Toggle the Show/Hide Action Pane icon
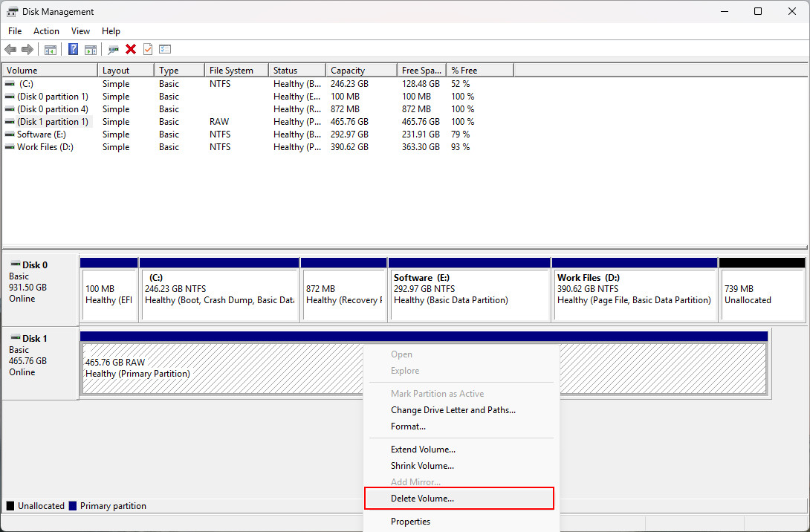 pyautogui.click(x=91, y=50)
